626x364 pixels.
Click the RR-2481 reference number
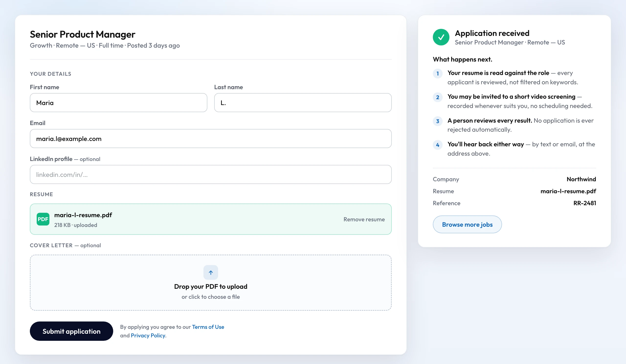[x=585, y=203]
